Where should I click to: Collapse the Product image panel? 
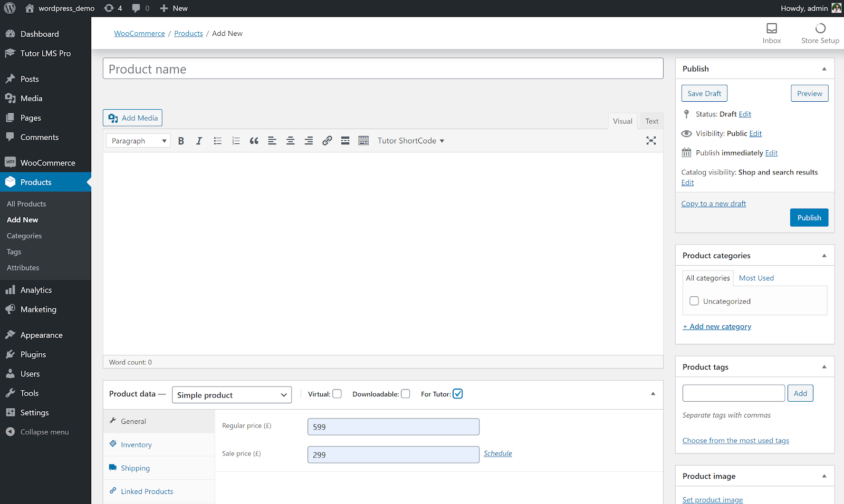click(824, 476)
